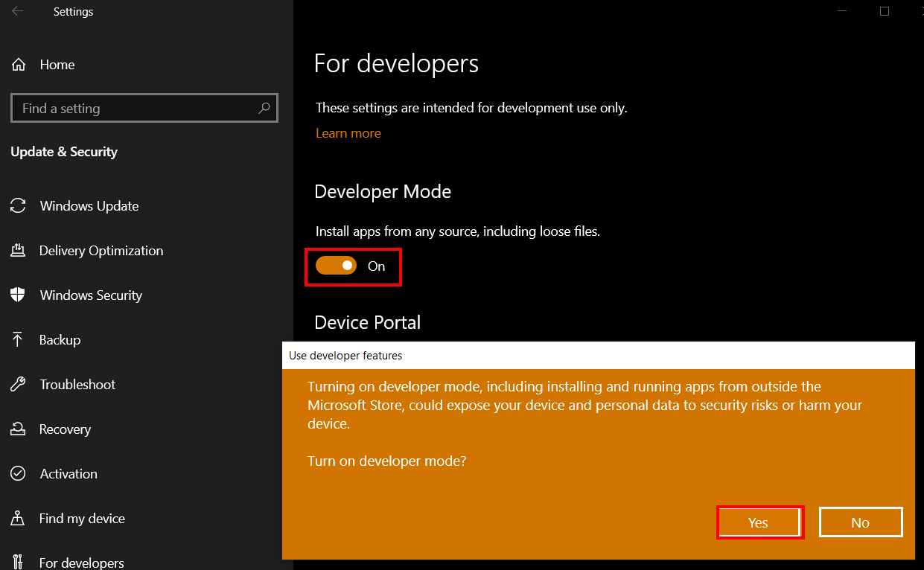Click the Windows Security shield icon
924x570 pixels.
19,295
